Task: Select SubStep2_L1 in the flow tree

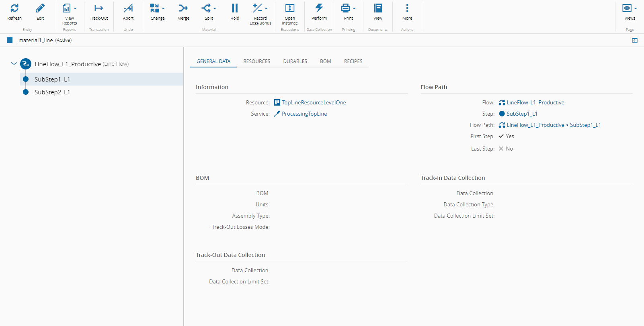Action: 52,92
